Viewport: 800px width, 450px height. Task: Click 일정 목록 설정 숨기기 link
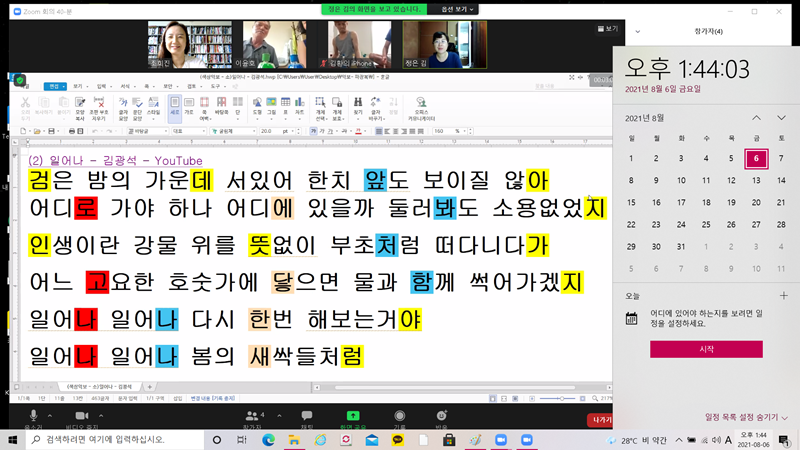click(746, 417)
